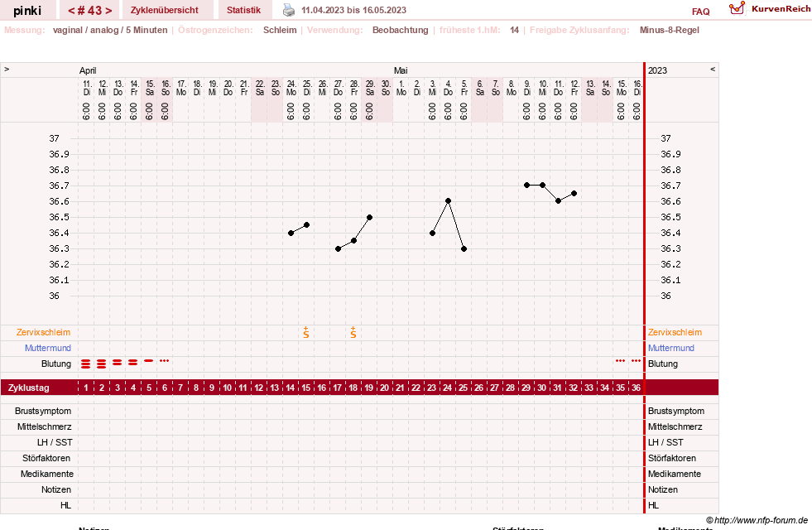
Task: Select temperature point 36.3 on cycle day 17
Action: pyautogui.click(x=339, y=249)
